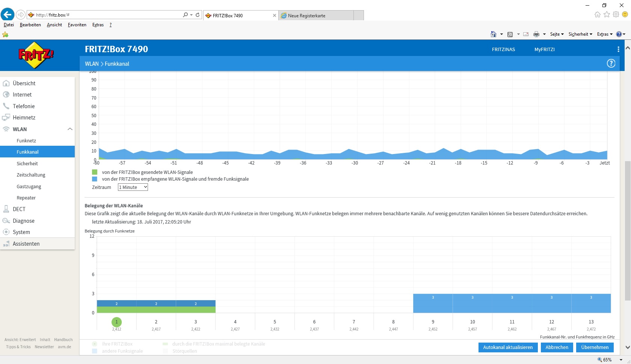
Task: Open the Ansicht menu
Action: (x=54, y=25)
